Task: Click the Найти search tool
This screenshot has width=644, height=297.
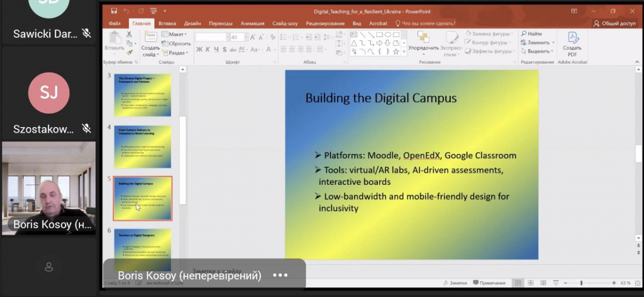Action: 531,34
